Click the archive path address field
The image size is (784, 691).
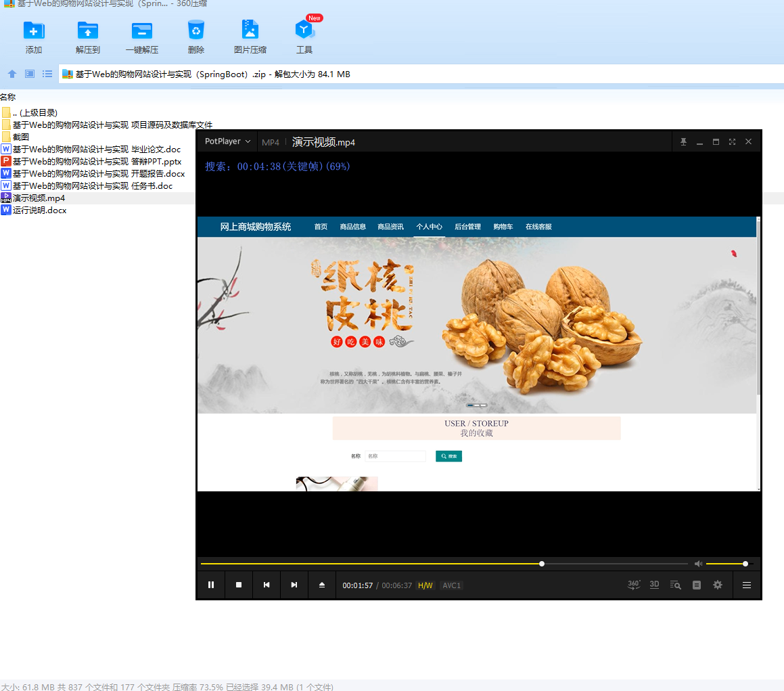[421, 74]
